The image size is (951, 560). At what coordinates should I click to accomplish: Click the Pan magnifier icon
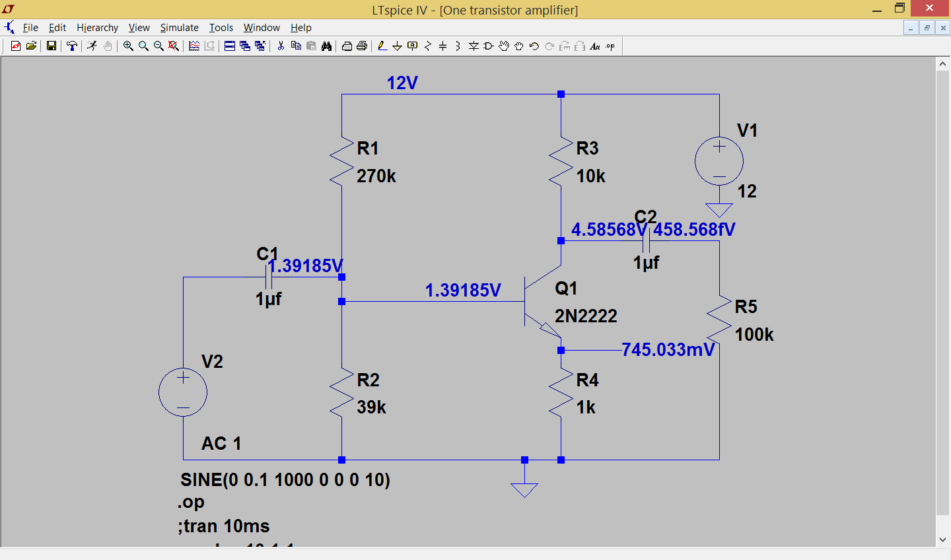[x=143, y=46]
